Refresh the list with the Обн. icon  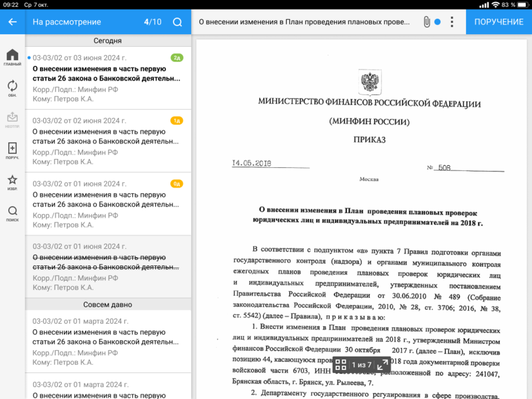12,88
